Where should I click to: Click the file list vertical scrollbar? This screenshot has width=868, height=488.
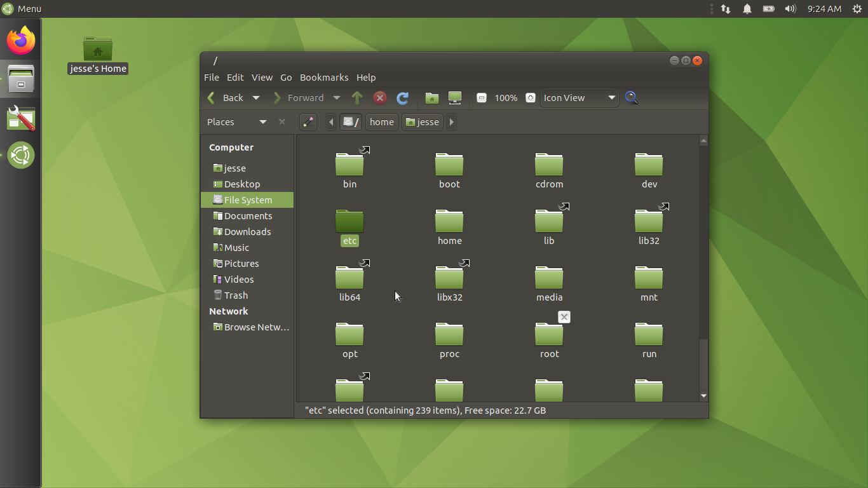tap(703, 268)
